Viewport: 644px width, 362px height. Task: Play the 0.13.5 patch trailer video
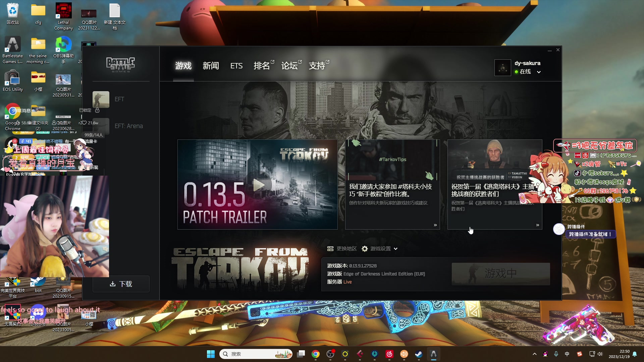pyautogui.click(x=258, y=185)
